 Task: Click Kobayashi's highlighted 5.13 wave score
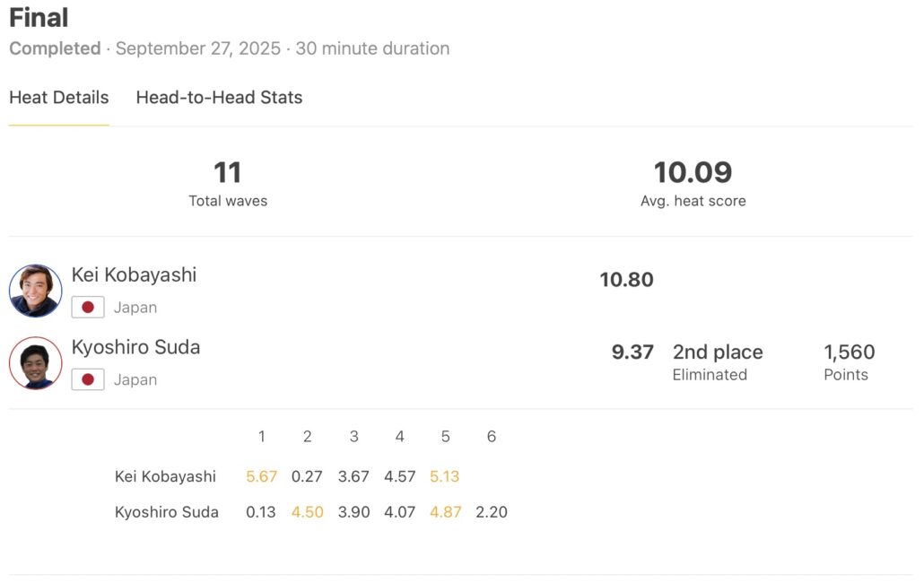(x=446, y=476)
